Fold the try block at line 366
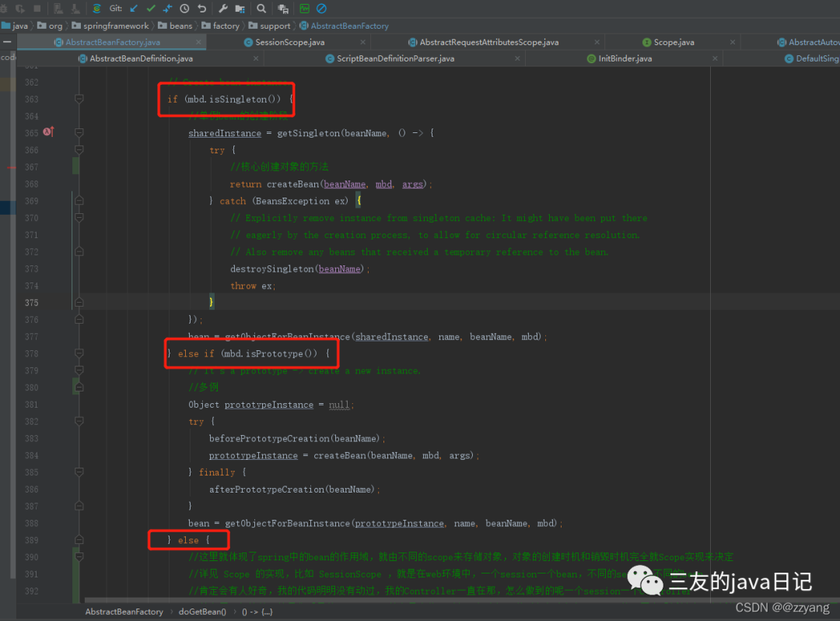The height and width of the screenshot is (621, 840). click(x=79, y=150)
